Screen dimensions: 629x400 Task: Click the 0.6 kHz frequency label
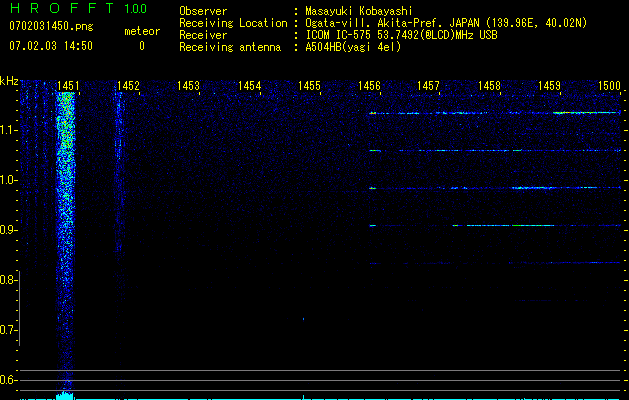tap(8, 380)
